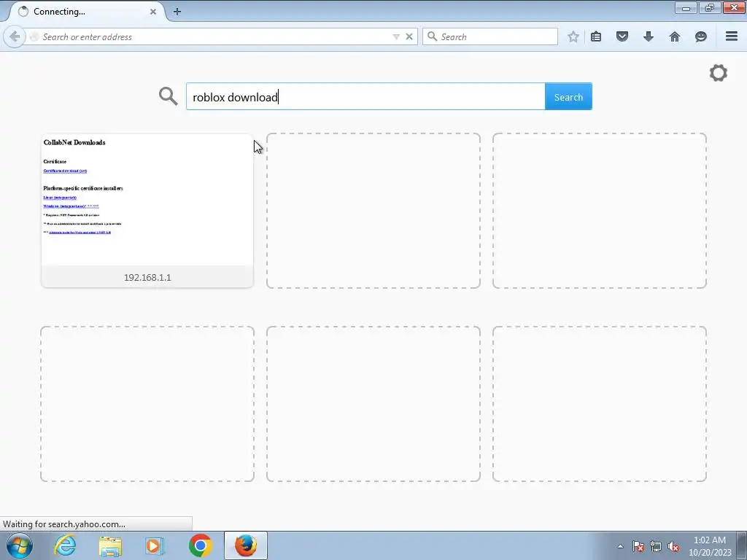Screen dimensions: 747x560
Task: Select the Connecting... tab
Action: pyautogui.click(x=86, y=12)
